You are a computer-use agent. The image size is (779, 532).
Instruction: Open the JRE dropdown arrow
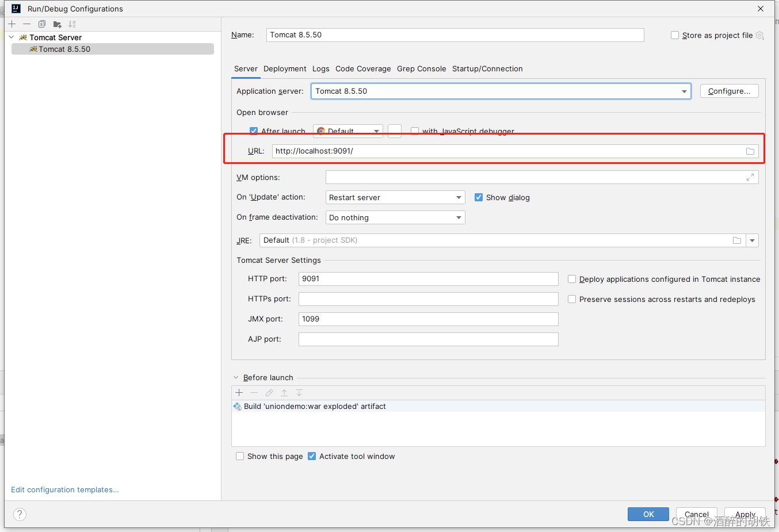click(x=752, y=240)
